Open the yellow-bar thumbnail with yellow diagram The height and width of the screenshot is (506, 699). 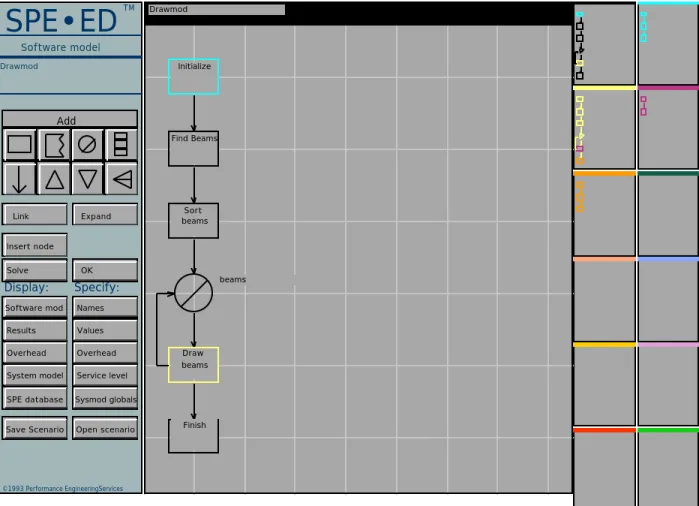[x=604, y=127]
